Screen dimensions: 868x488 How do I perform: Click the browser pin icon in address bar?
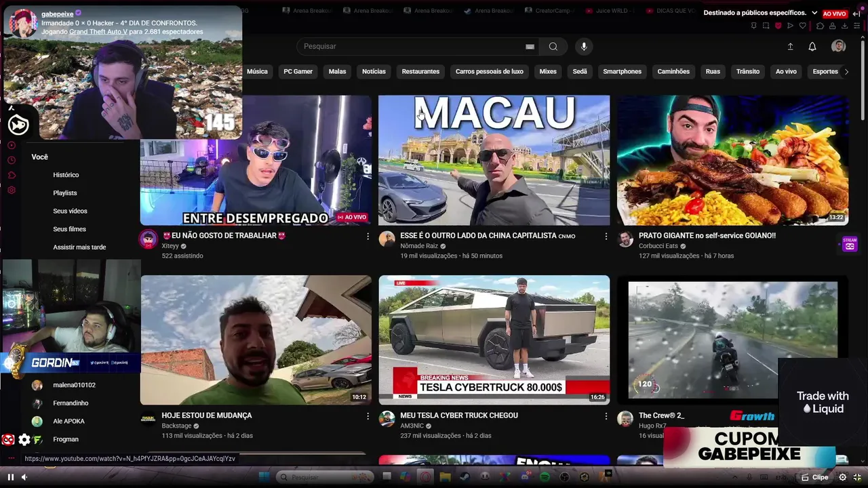click(753, 26)
